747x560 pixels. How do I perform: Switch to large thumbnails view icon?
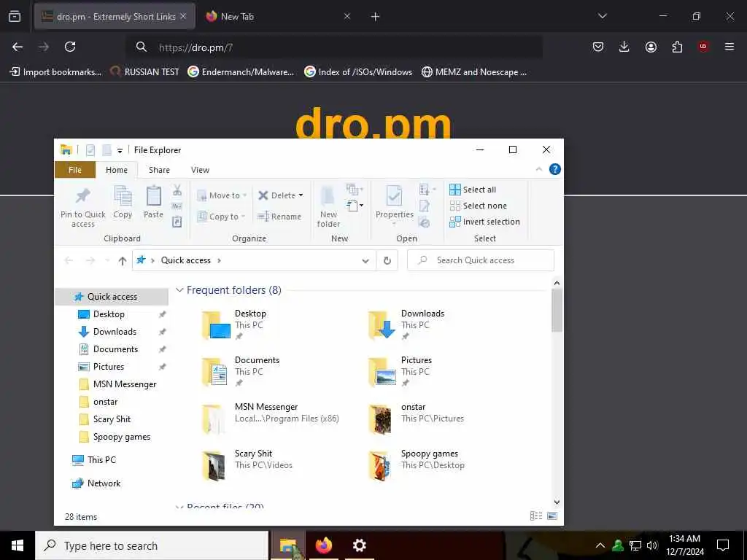tap(552, 516)
